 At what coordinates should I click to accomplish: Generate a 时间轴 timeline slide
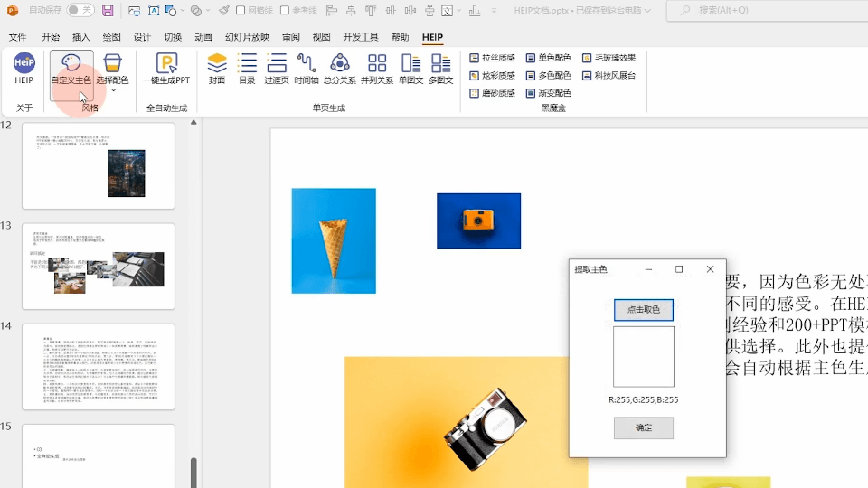pos(307,70)
